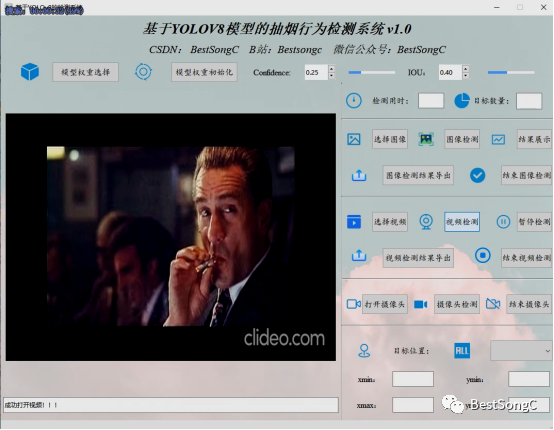The width and height of the screenshot is (554, 430).
Task: Click the stop record circle icon
Action: (483, 255)
